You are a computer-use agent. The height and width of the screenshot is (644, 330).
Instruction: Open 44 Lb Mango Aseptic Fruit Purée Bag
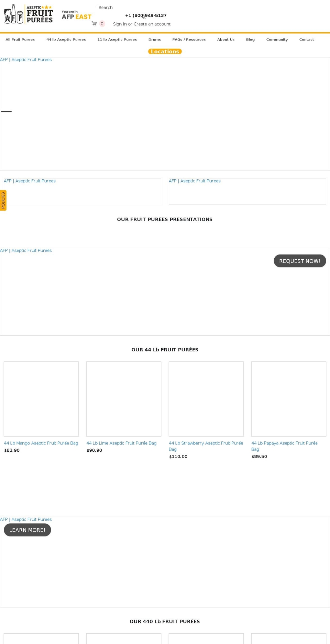[41, 443]
